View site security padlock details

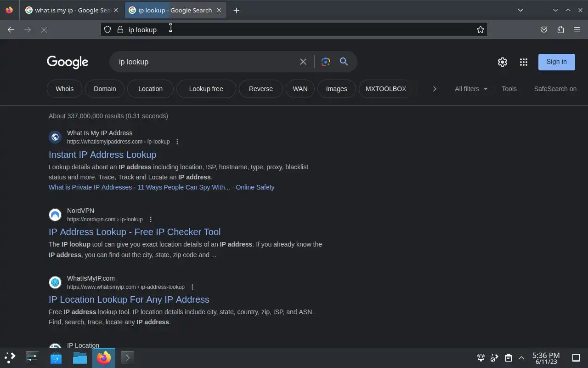[x=120, y=29]
